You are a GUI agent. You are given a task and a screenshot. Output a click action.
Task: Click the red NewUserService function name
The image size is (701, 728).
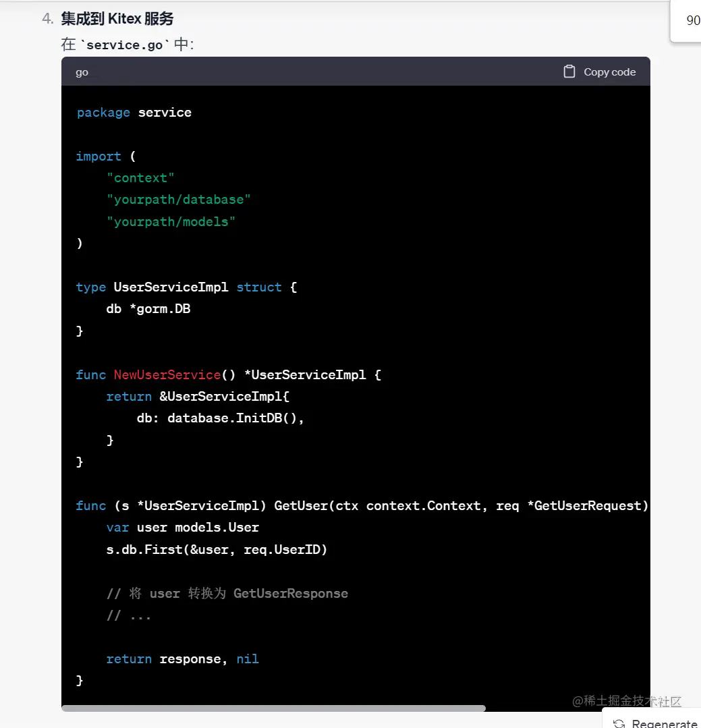click(167, 374)
